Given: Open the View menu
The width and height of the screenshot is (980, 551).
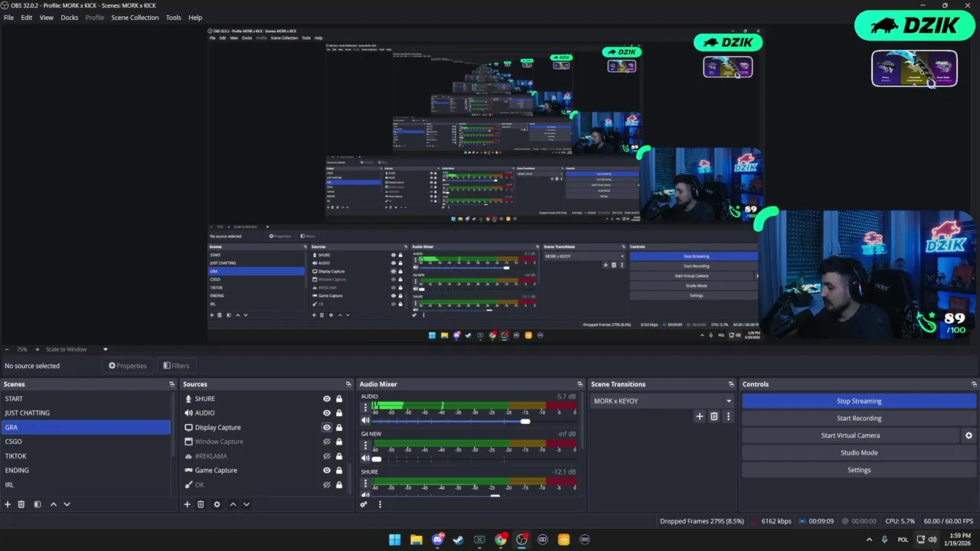Looking at the screenshot, I should pos(47,18).
